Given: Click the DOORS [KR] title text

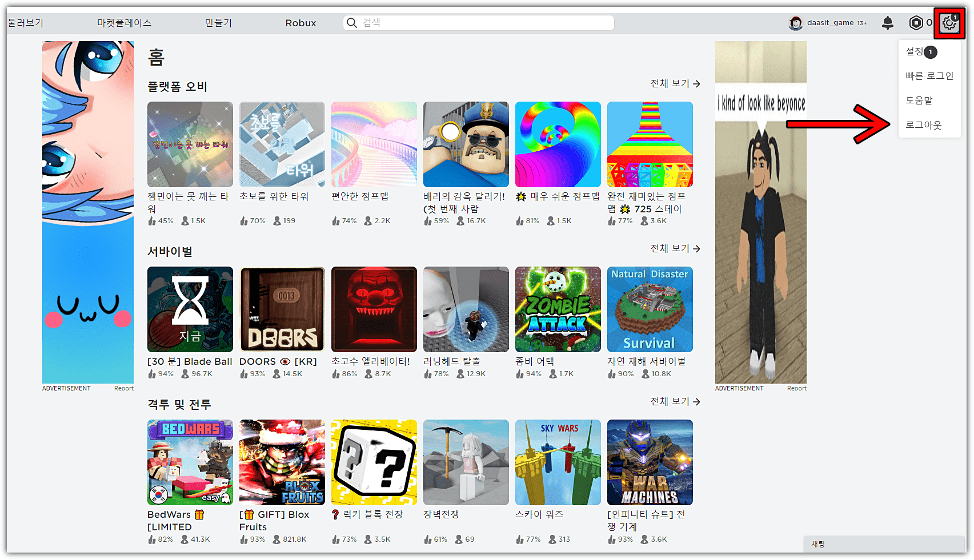Looking at the screenshot, I should (278, 361).
